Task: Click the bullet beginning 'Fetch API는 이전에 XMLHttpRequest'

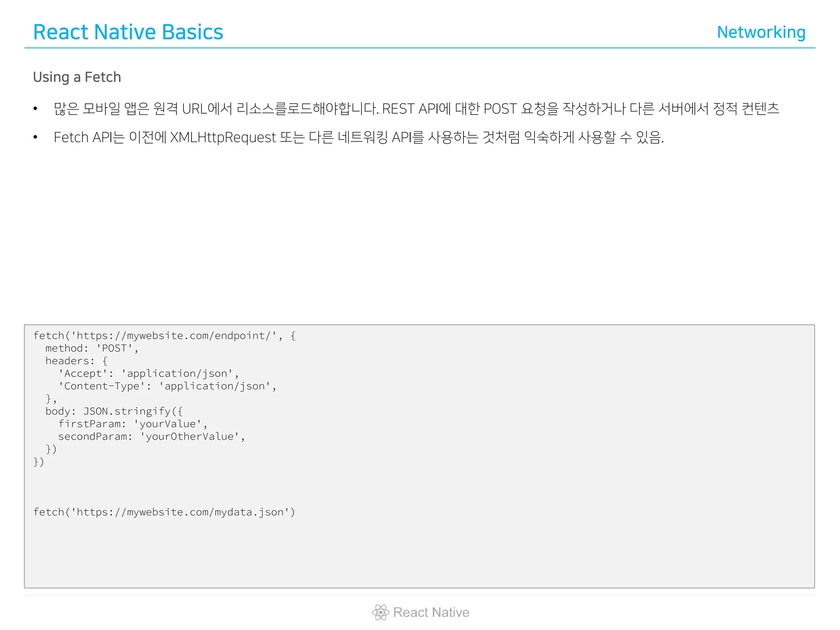Action: 359,137
